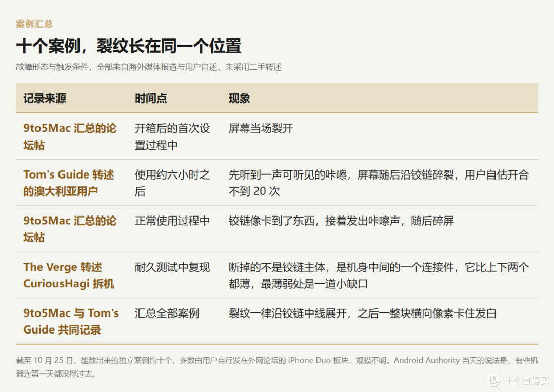Click the '现象' column header
This screenshot has width=554, height=392.
coord(239,99)
